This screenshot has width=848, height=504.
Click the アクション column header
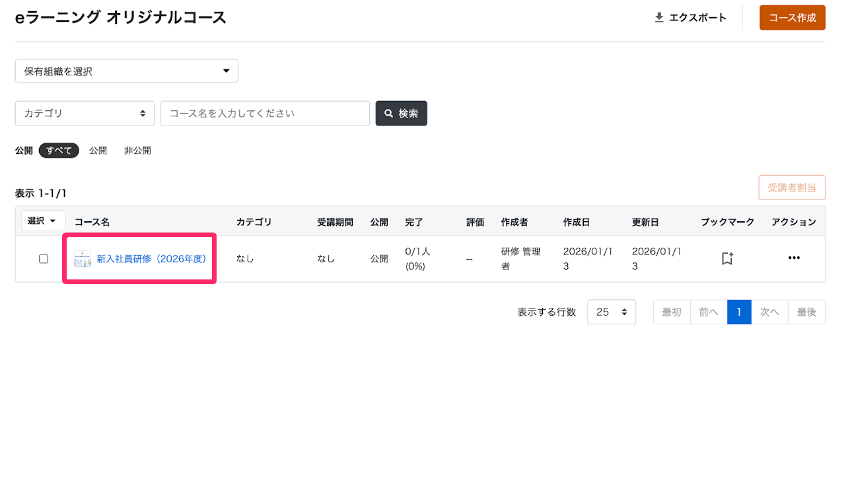pos(794,222)
